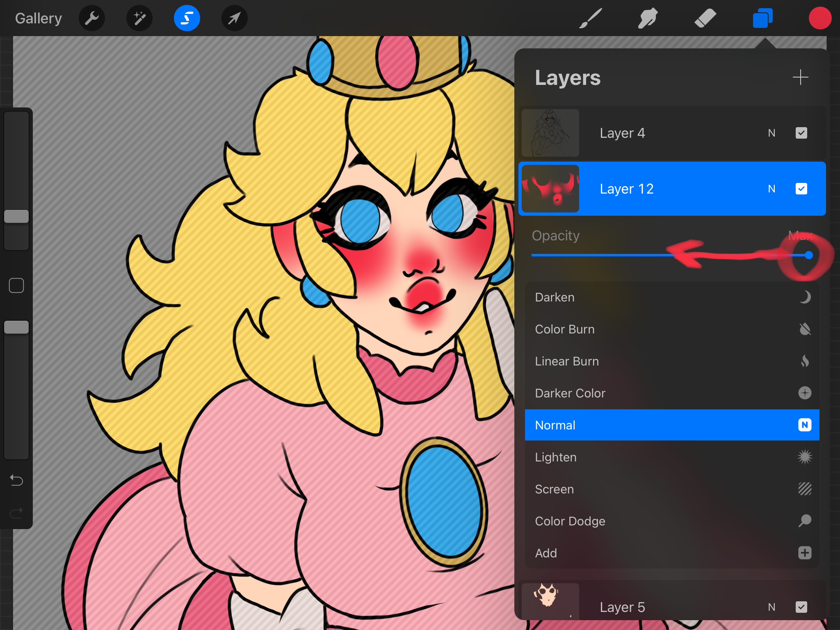
Task: Open the Adjustments magic wand menu
Action: (x=139, y=18)
